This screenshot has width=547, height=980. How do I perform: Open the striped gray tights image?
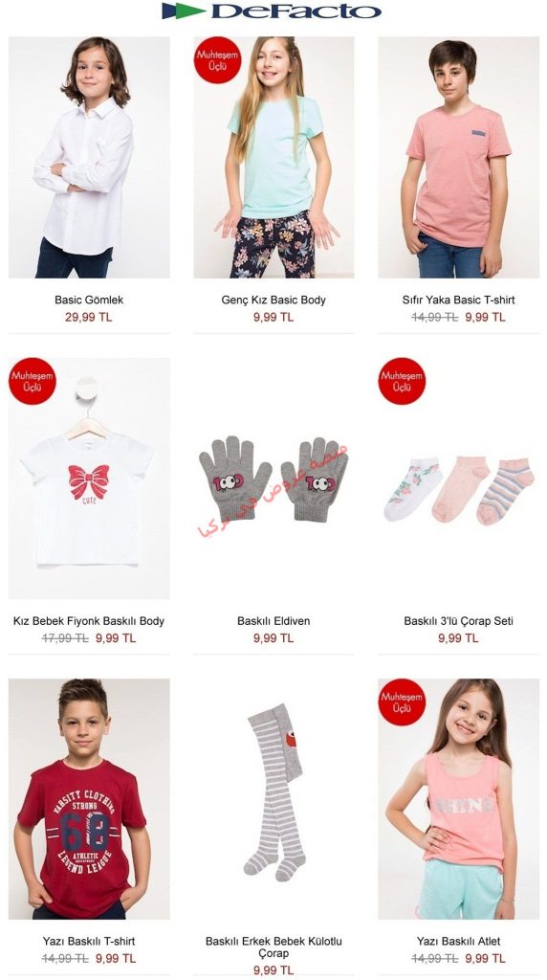coord(273,799)
